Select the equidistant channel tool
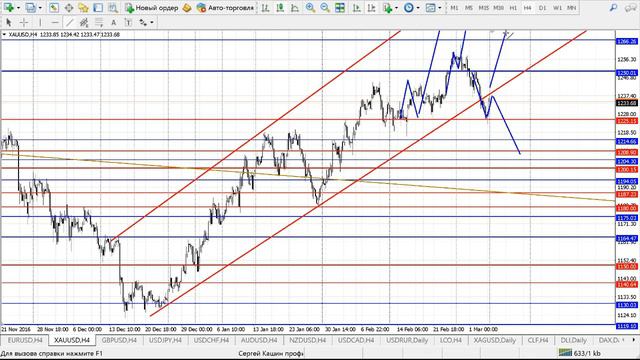This screenshot has width=640, height=360. coord(84,22)
